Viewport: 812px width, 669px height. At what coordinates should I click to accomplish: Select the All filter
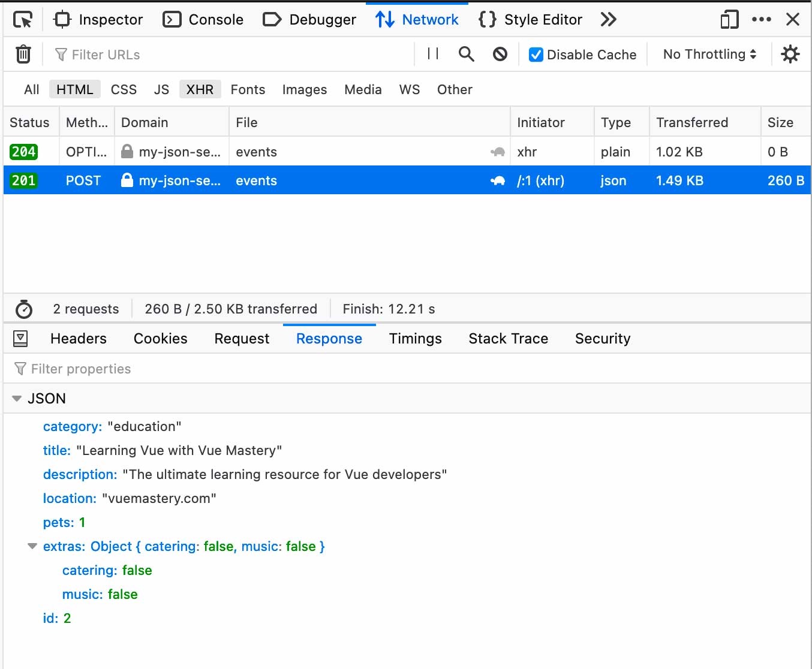[32, 90]
